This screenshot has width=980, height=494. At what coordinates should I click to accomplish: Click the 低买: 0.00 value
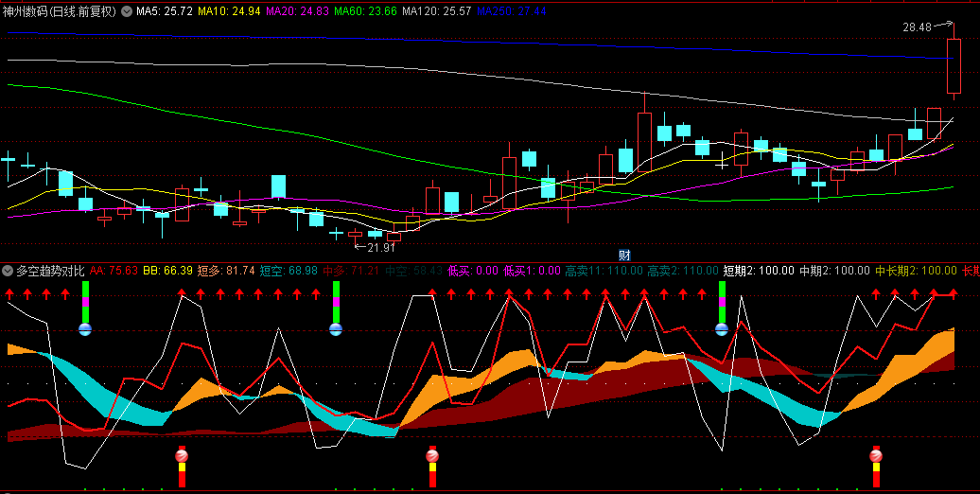pyautogui.click(x=473, y=271)
